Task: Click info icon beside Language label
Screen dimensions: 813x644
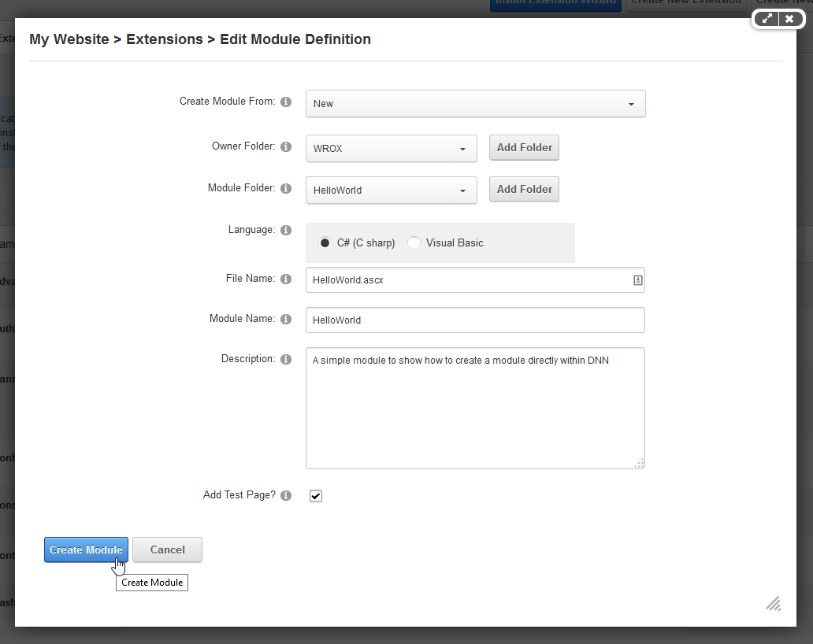Action: (x=286, y=231)
